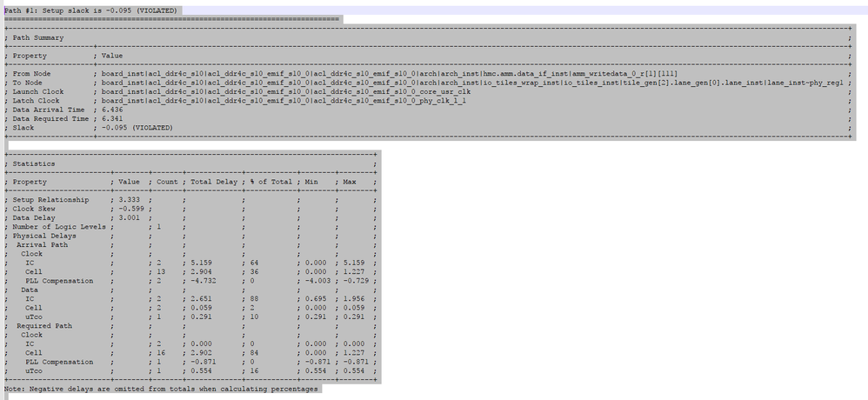Image resolution: width=868 pixels, height=400 pixels.
Task: Select PLL Compensation total delay -4.732
Action: point(204,281)
